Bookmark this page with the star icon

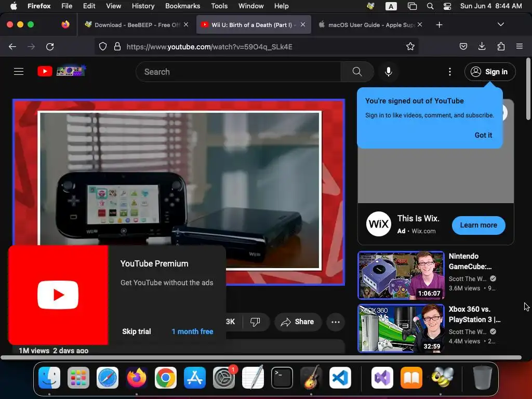pyautogui.click(x=410, y=46)
